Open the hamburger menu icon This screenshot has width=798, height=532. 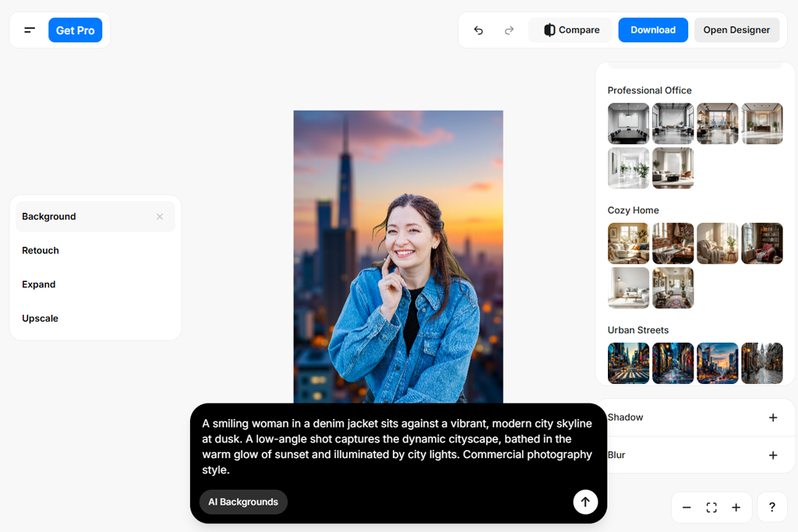point(30,30)
